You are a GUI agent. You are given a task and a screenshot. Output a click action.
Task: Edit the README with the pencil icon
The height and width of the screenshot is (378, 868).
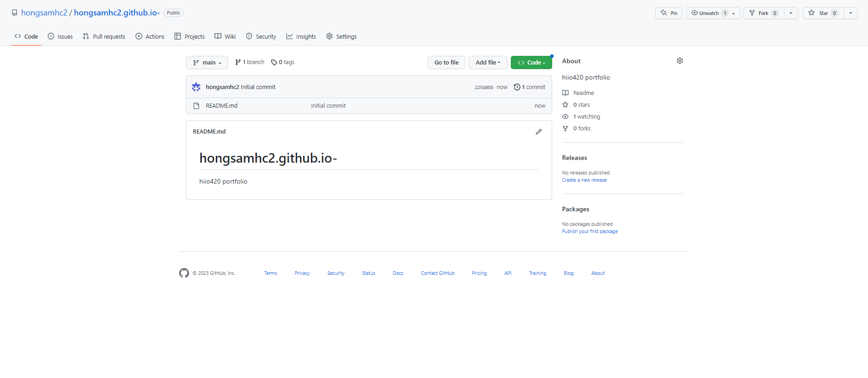coord(539,132)
